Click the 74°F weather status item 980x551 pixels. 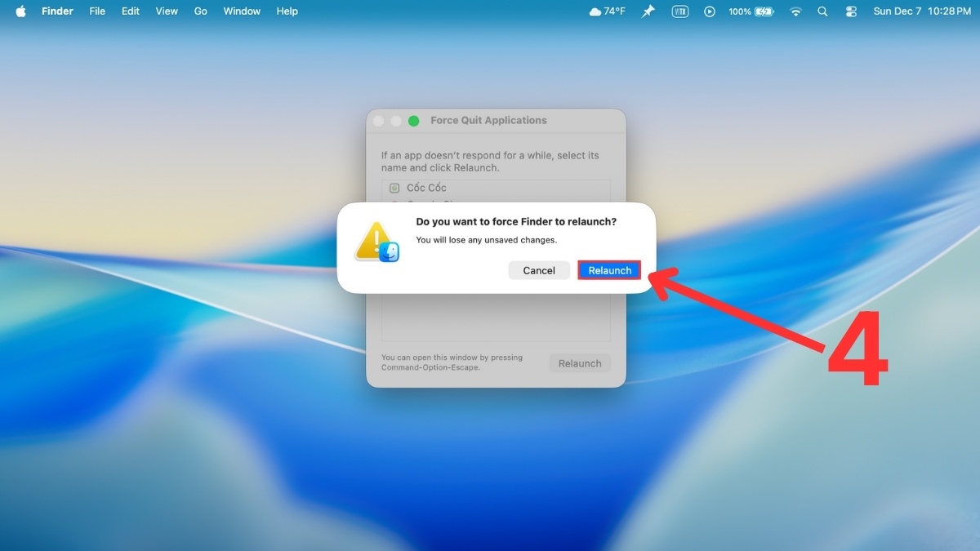(607, 11)
